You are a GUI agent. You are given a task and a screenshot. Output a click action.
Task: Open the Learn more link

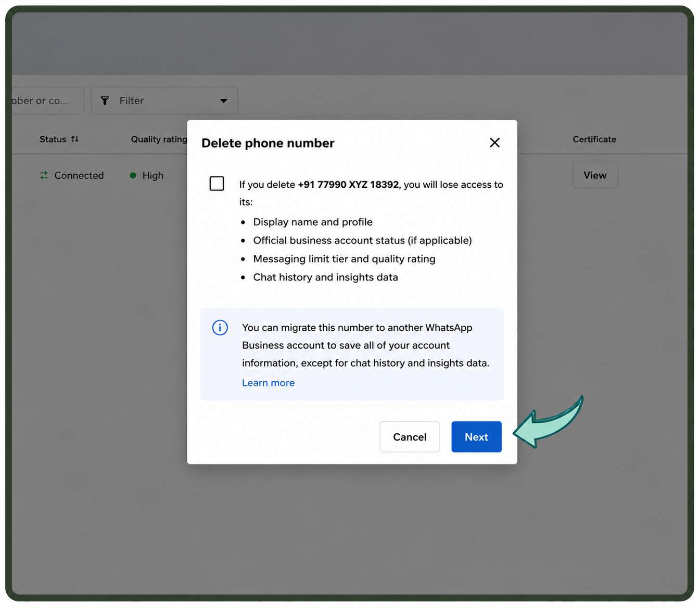coord(268,383)
